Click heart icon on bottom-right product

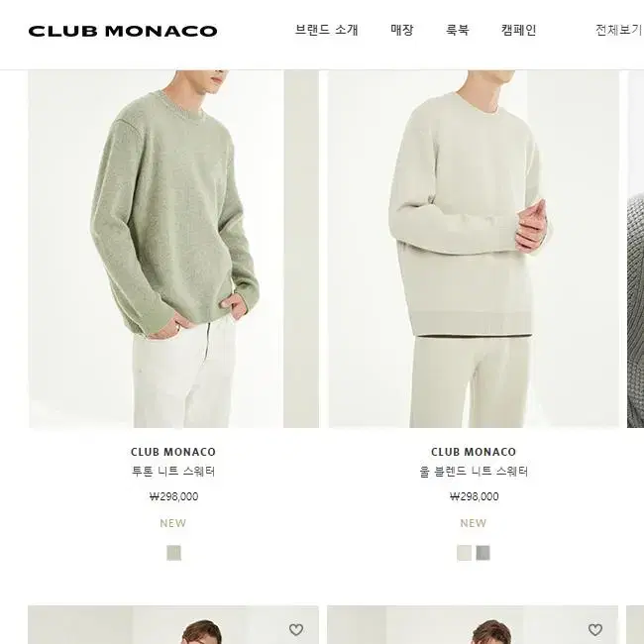(595, 629)
